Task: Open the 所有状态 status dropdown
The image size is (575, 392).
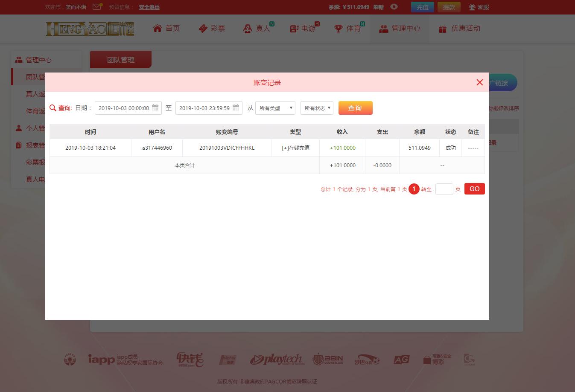Action: click(317, 108)
